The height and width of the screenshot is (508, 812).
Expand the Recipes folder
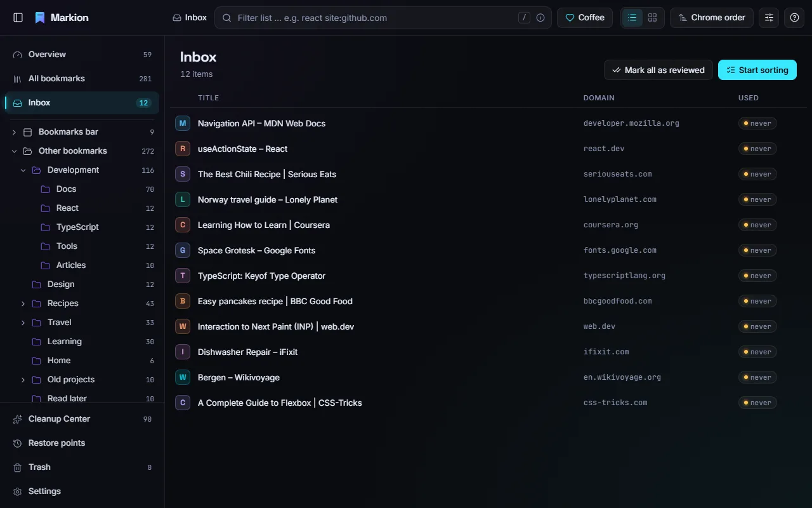(23, 304)
